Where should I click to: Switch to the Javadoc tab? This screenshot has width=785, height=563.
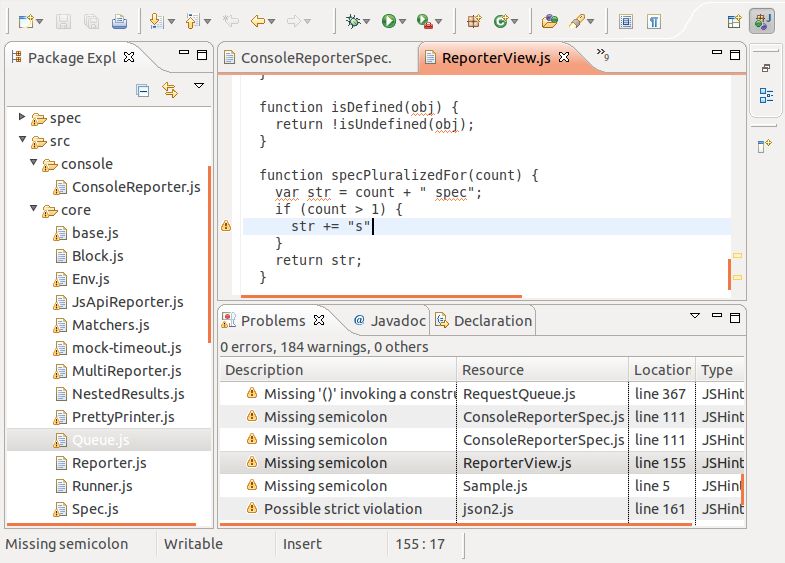389,321
